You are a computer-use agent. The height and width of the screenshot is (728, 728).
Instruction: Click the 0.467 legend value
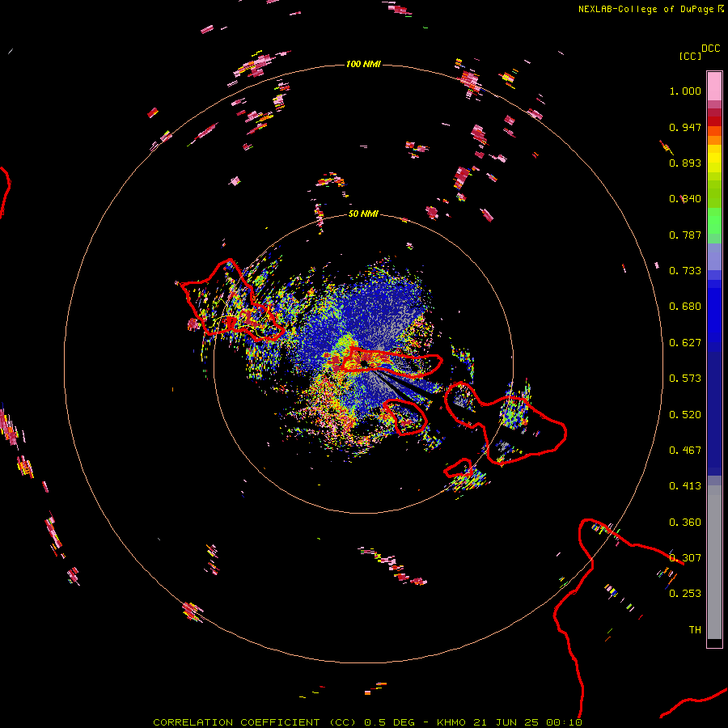[685, 451]
